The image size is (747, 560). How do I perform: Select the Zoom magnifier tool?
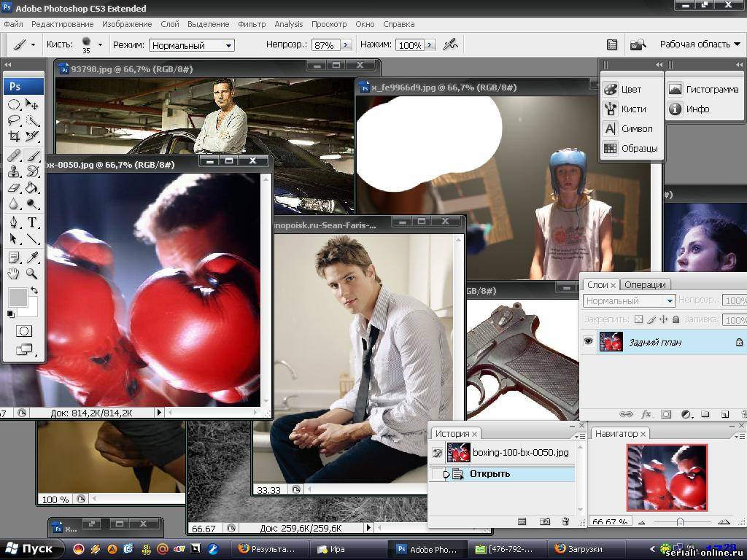tap(32, 273)
